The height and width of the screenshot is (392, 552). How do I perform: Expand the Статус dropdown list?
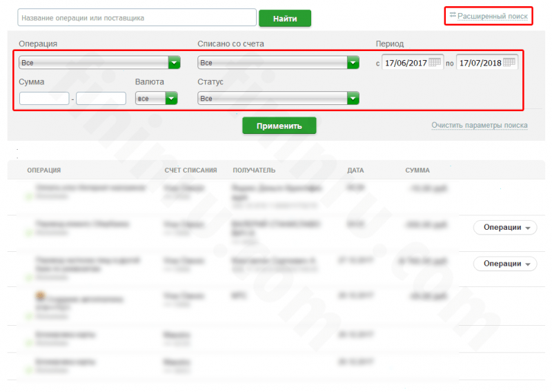coord(279,98)
